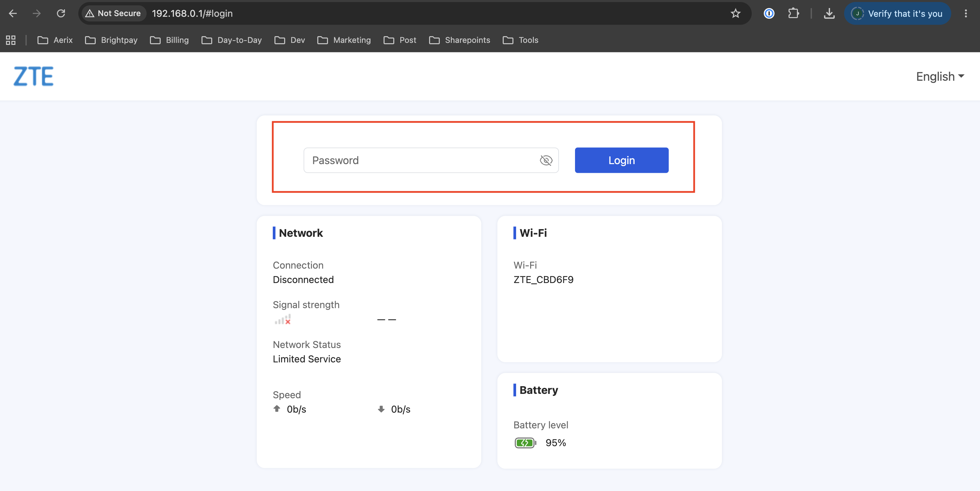
Task: Open the browser extensions puzzle icon
Action: pos(793,13)
